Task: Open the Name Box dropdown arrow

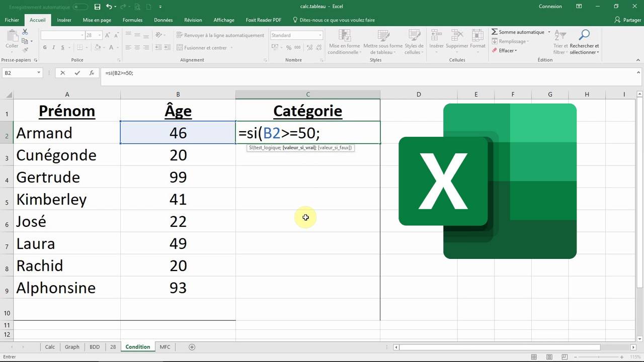Action: (x=38, y=73)
